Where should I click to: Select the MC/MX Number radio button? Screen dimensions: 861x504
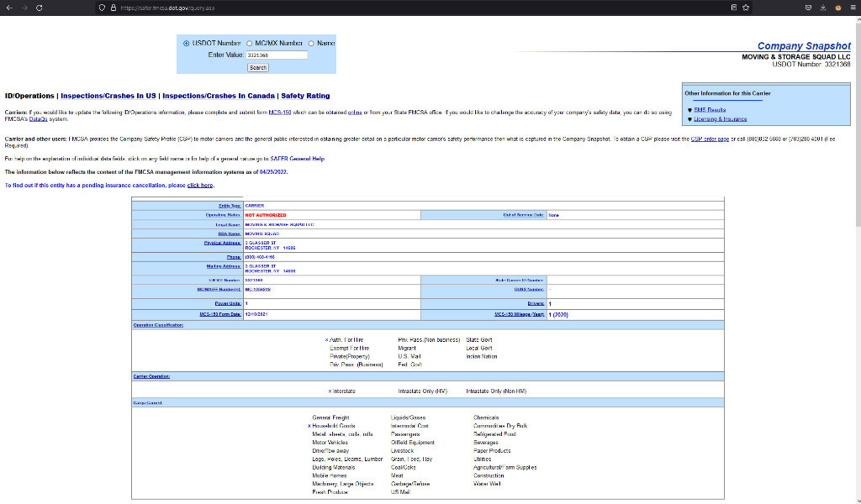click(x=249, y=43)
